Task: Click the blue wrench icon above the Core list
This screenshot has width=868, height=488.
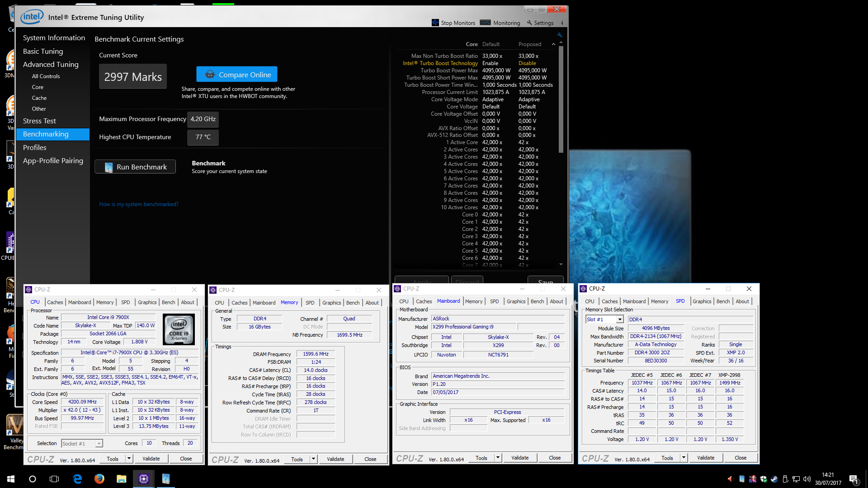Action: pyautogui.click(x=560, y=35)
